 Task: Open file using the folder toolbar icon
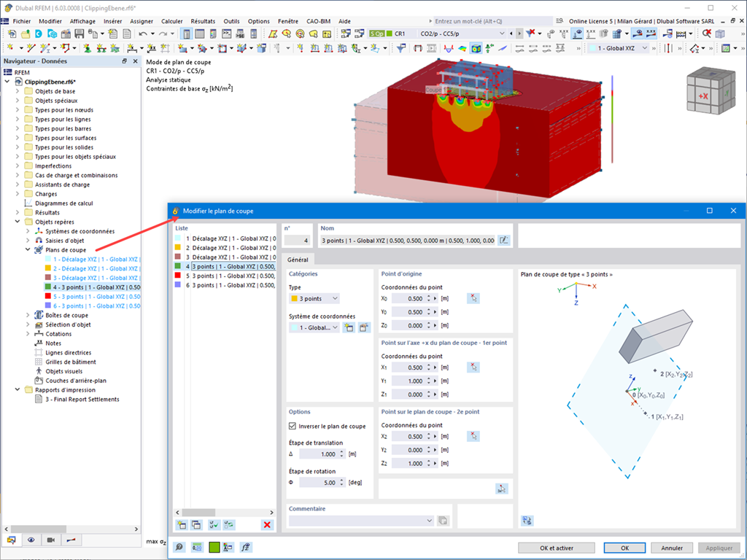point(25,34)
